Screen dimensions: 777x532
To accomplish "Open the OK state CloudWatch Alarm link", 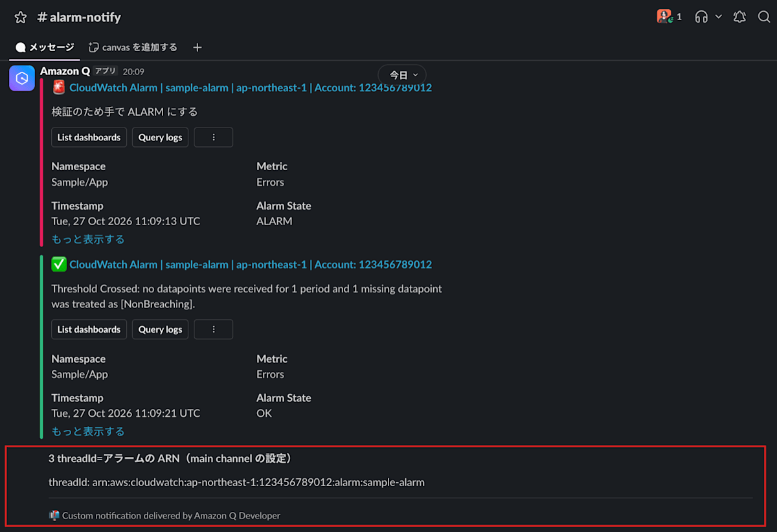I will click(x=251, y=264).
